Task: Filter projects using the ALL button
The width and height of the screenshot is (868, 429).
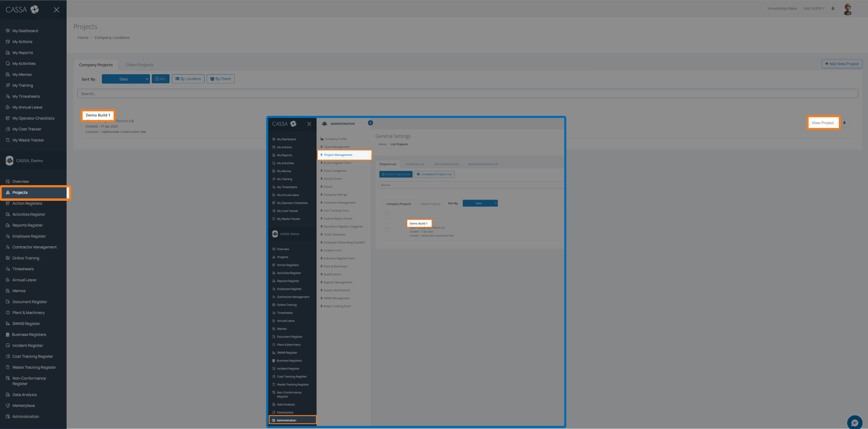Action: pos(160,79)
